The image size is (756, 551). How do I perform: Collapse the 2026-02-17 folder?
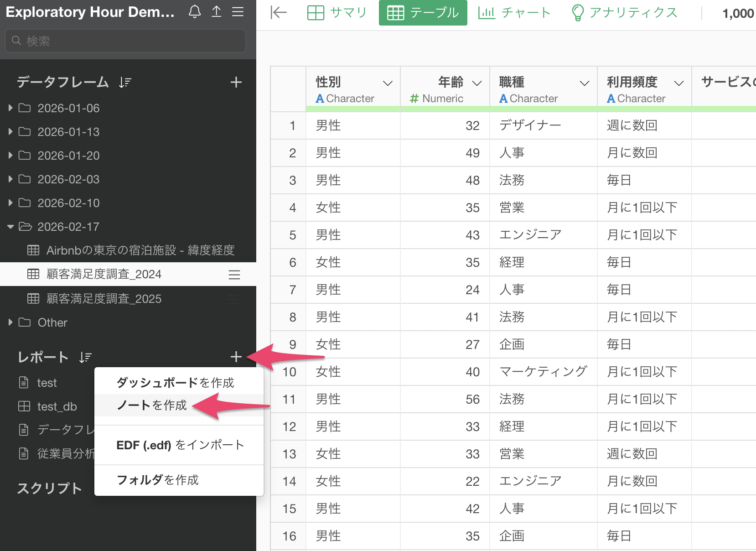tap(10, 227)
